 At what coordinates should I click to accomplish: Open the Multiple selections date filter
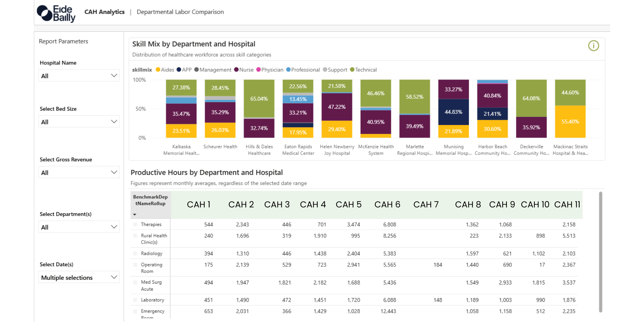click(79, 277)
